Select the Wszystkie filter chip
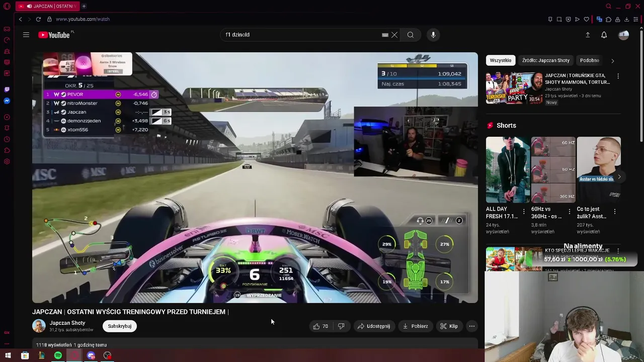 (501, 60)
